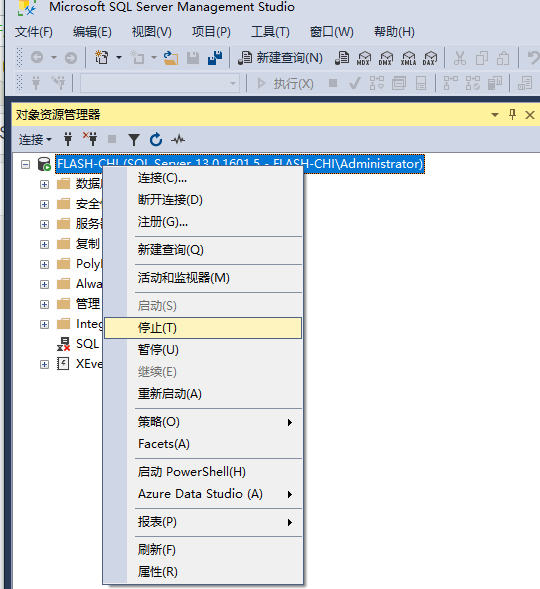
Task: Click the New Query (新建查询) toolbar button
Action: 281,58
